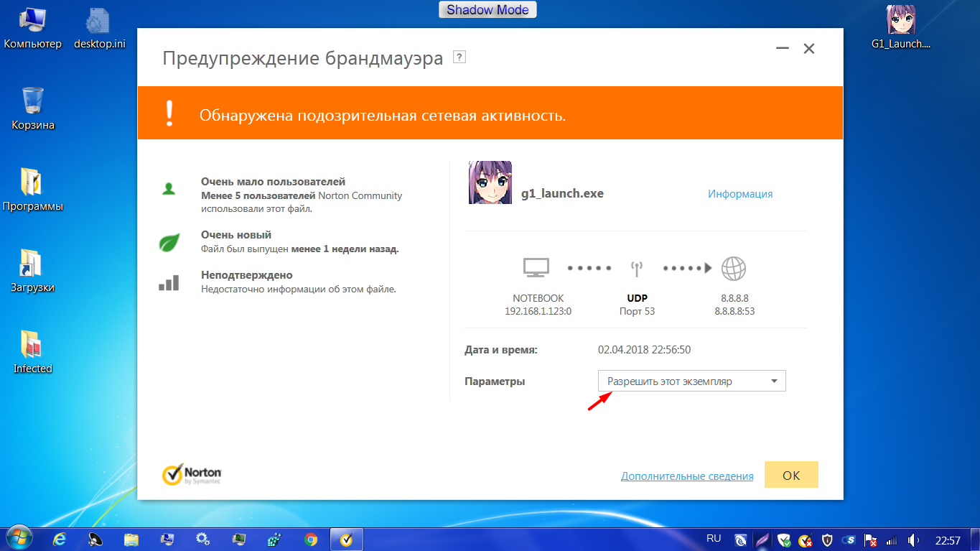This screenshot has width=980, height=551.
Task: Click the green-screen monitor taskbar icon
Action: pos(239,539)
